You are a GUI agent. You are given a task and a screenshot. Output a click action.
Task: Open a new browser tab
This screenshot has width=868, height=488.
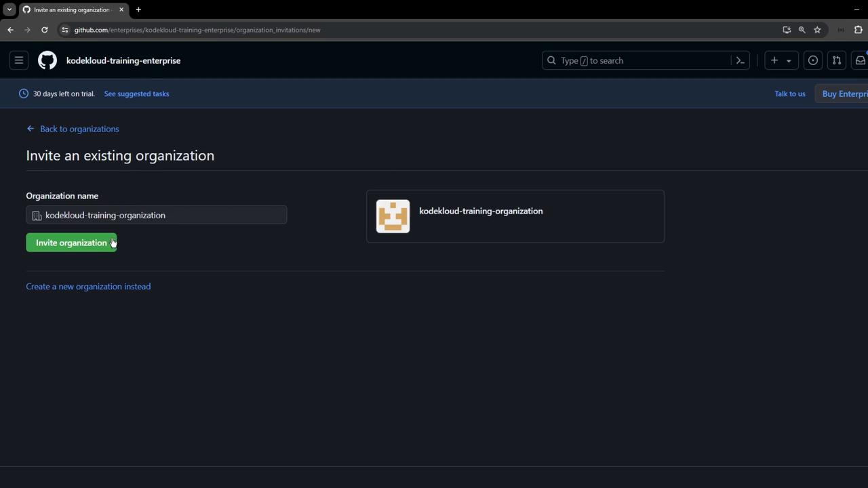point(138,9)
